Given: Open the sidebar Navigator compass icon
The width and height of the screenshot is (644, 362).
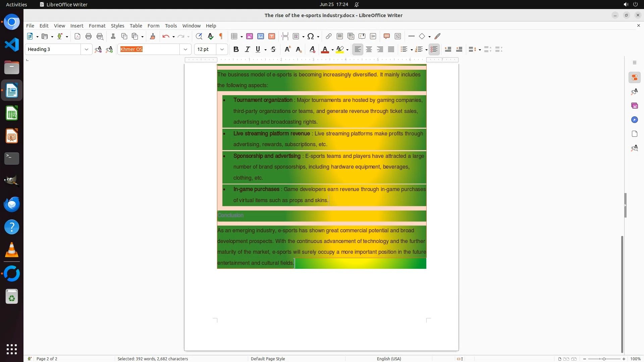Looking at the screenshot, I should coord(634,120).
